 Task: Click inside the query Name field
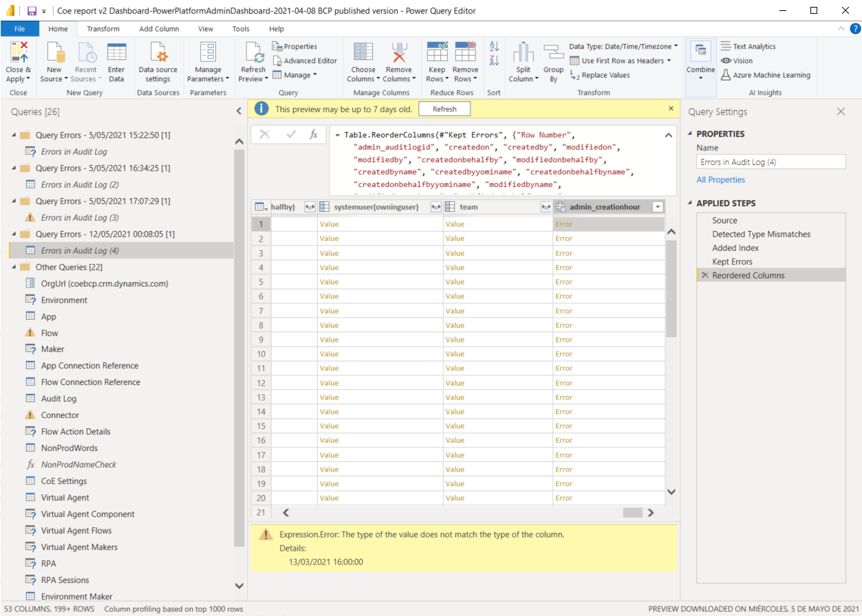coord(771,162)
